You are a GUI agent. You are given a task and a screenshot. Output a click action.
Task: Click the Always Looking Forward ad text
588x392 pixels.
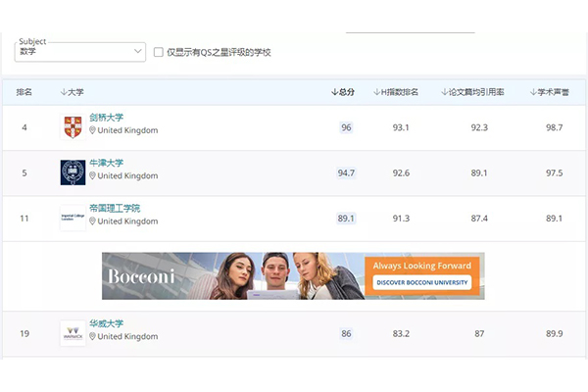421,266
